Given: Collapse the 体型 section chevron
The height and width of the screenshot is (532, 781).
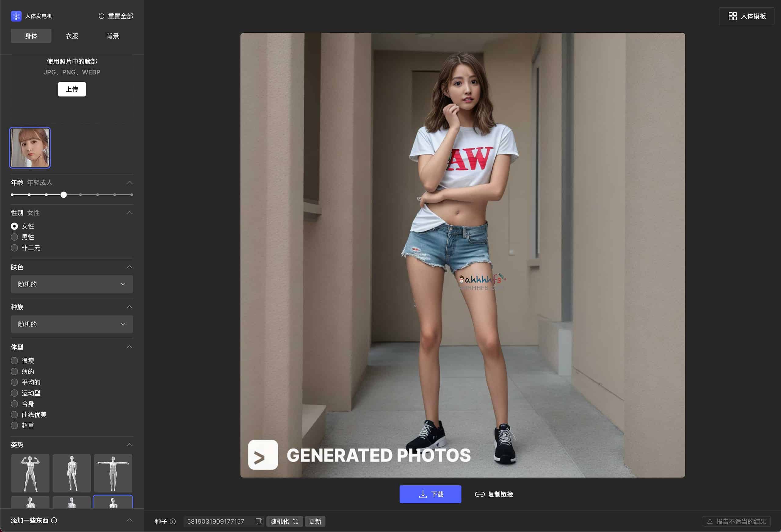Looking at the screenshot, I should [x=129, y=347].
